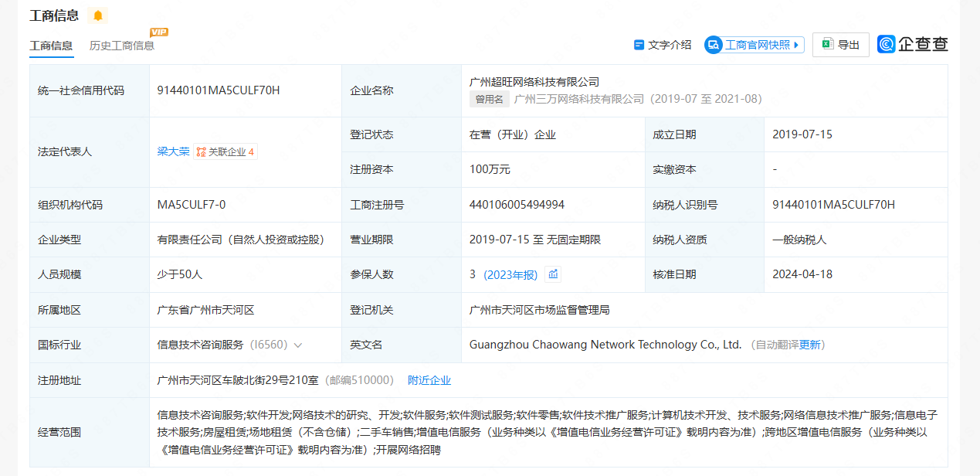Click the 文字介绍 document icon

[639, 45]
